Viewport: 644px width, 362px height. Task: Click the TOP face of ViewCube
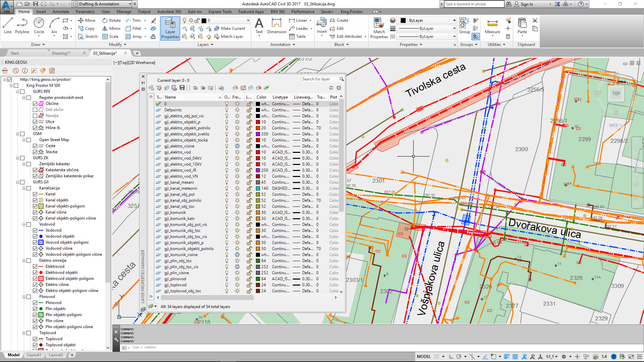(x=616, y=94)
